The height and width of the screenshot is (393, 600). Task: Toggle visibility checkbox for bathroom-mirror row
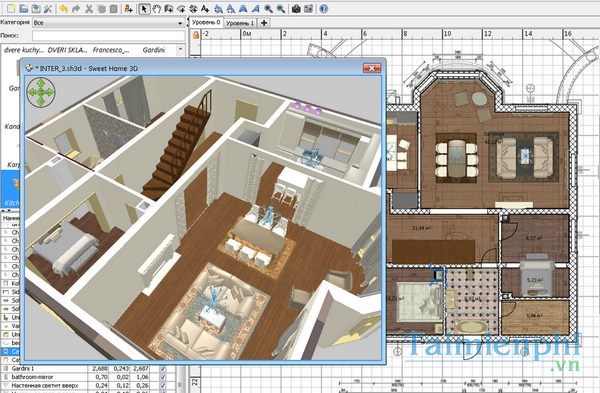pyautogui.click(x=163, y=377)
